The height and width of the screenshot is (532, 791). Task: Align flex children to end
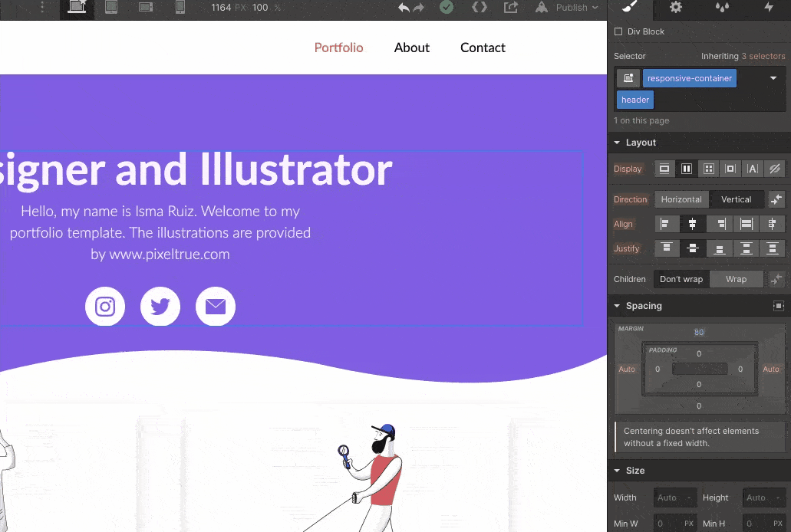tap(721, 224)
